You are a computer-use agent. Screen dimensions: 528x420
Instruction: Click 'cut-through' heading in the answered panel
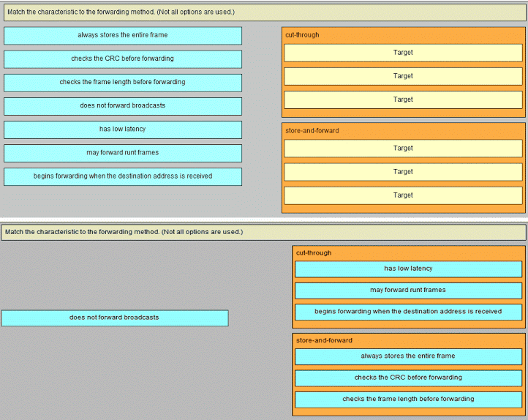tap(314, 253)
